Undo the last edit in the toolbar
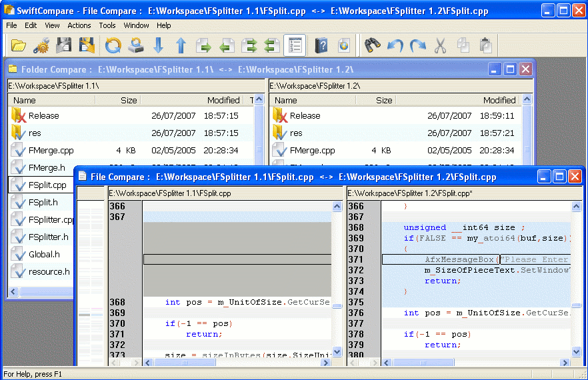 [x=395, y=45]
